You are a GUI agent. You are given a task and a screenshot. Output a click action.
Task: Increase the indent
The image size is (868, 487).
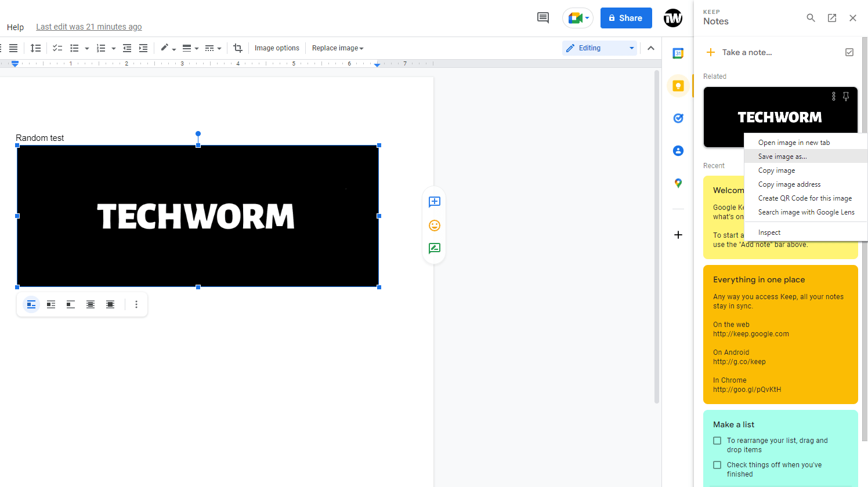tap(143, 48)
